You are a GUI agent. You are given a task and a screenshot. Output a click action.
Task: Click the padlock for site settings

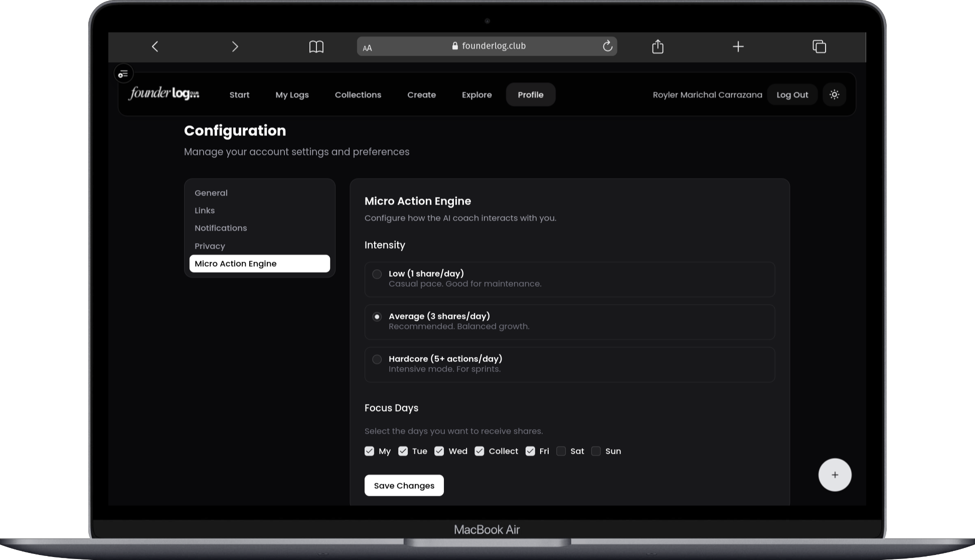454,46
